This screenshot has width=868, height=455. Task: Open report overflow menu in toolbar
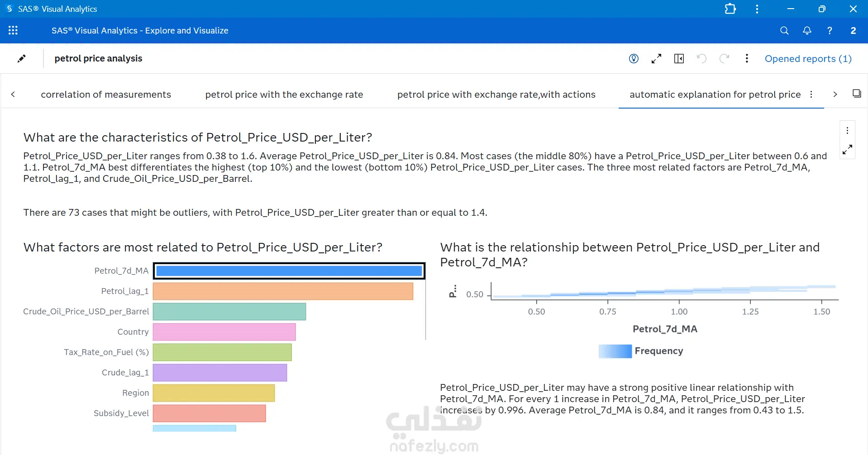click(x=747, y=58)
